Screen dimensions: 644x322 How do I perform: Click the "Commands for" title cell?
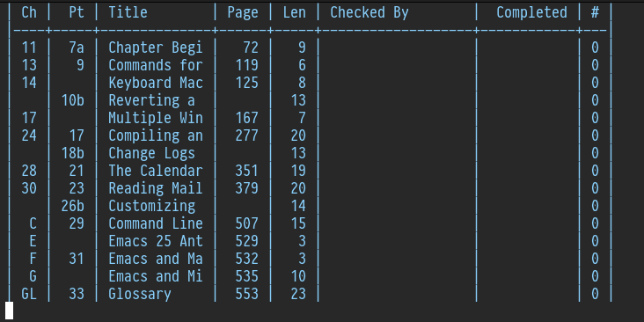coord(156,65)
